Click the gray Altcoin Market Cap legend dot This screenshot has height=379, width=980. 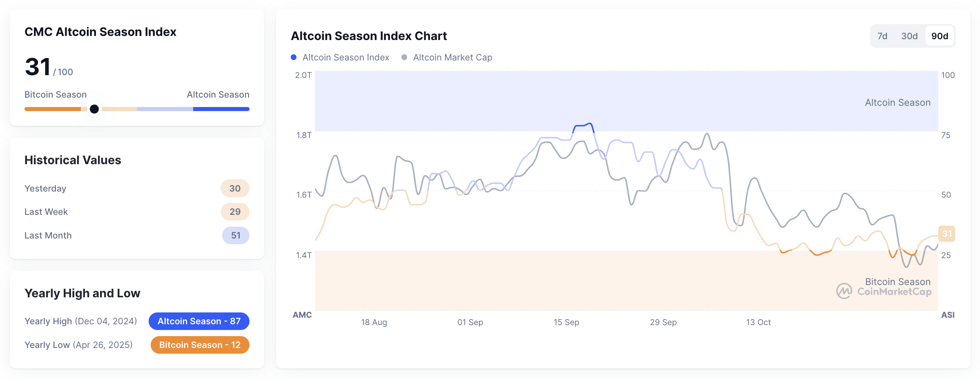point(404,57)
